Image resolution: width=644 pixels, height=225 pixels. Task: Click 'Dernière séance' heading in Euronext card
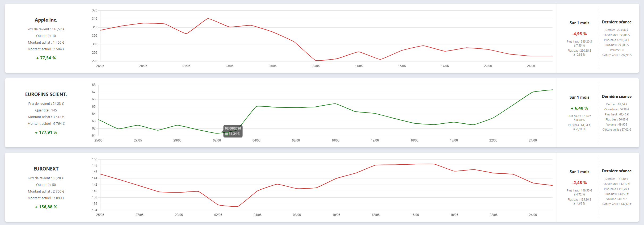[617, 171]
